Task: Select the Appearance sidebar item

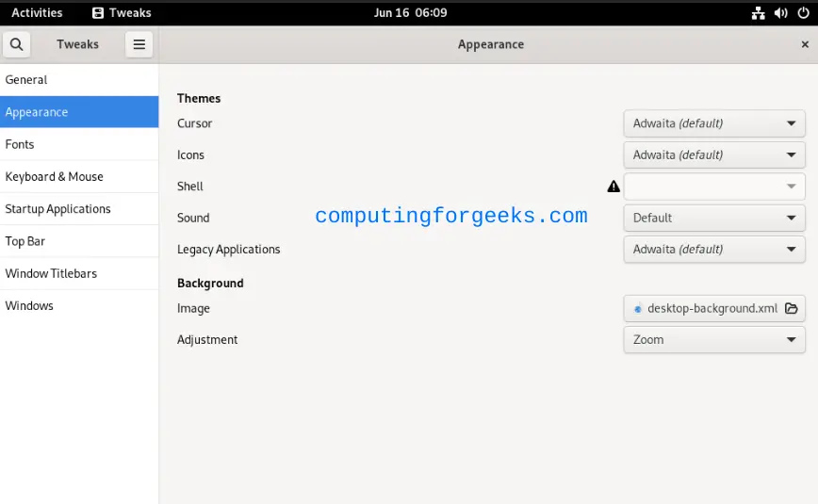Action: coord(79,112)
